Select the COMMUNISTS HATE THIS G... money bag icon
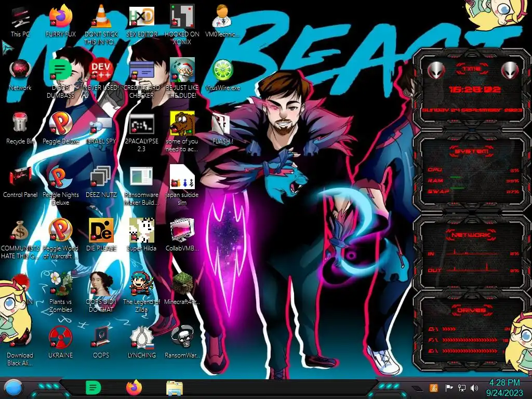 coord(20,240)
